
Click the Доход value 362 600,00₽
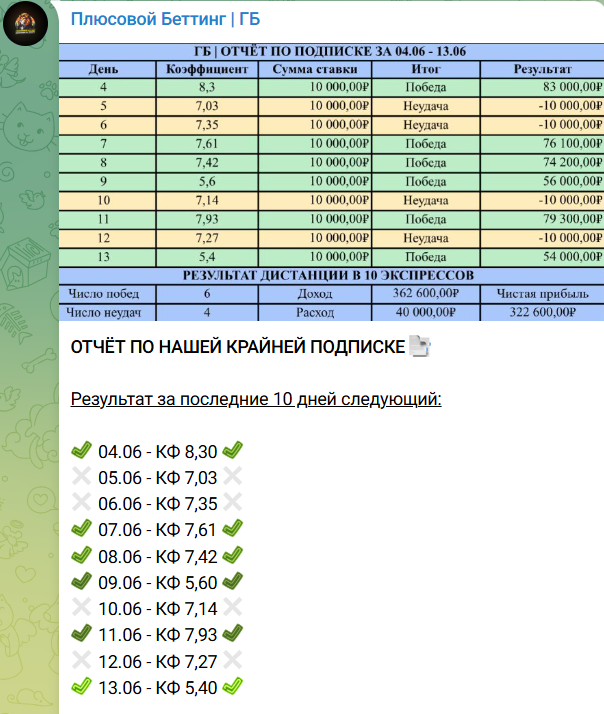pos(426,293)
